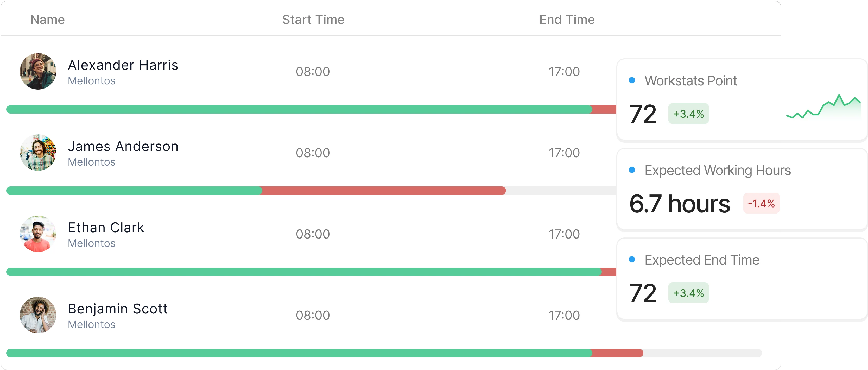
Task: Select the Name column header
Action: [x=47, y=20]
